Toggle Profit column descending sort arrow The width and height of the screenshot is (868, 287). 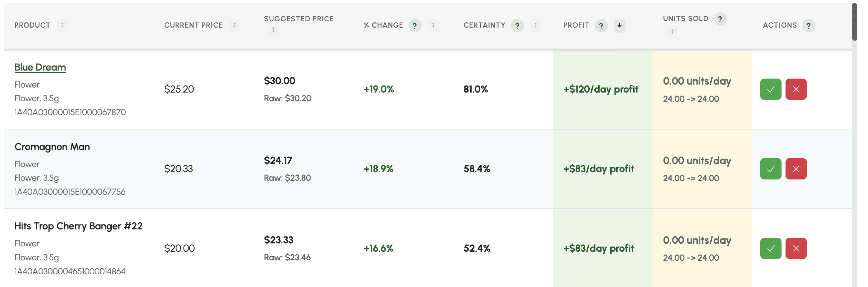[619, 26]
